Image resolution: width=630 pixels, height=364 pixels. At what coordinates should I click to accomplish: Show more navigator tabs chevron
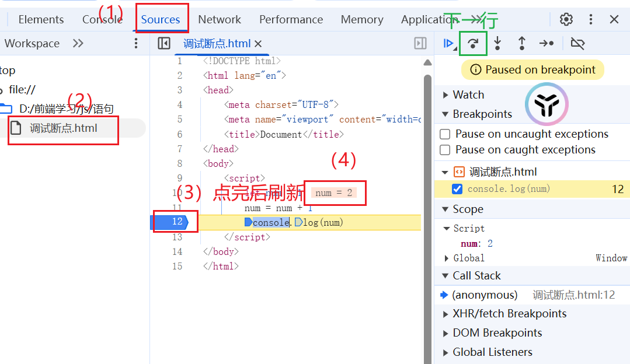point(78,43)
